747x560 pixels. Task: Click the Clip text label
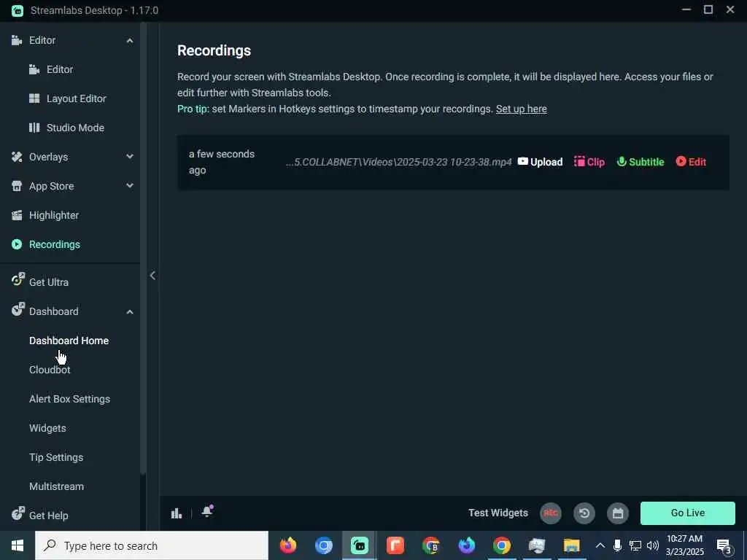coord(595,162)
